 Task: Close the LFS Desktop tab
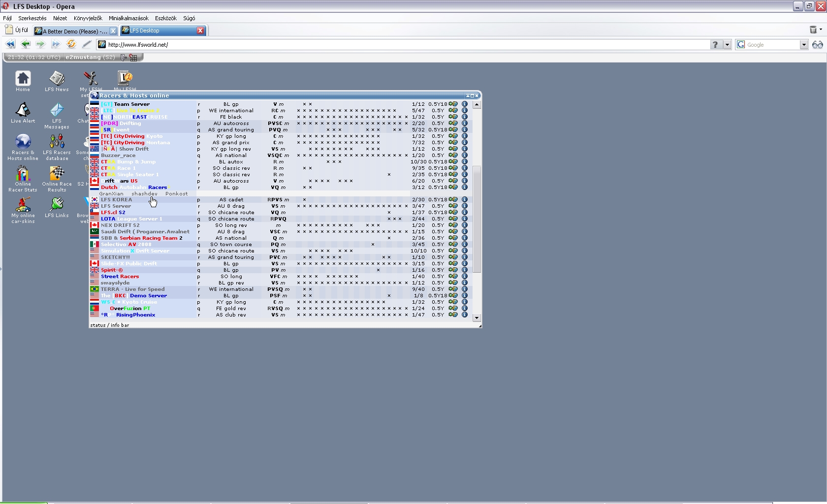200,31
